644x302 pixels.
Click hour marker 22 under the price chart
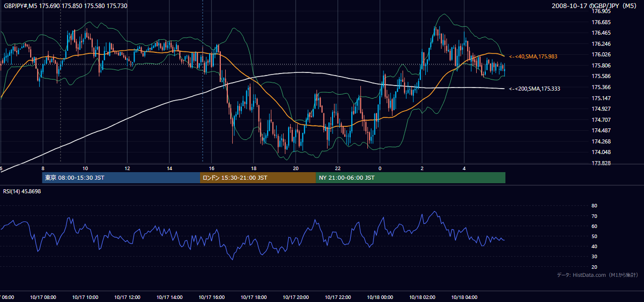[x=338, y=168]
